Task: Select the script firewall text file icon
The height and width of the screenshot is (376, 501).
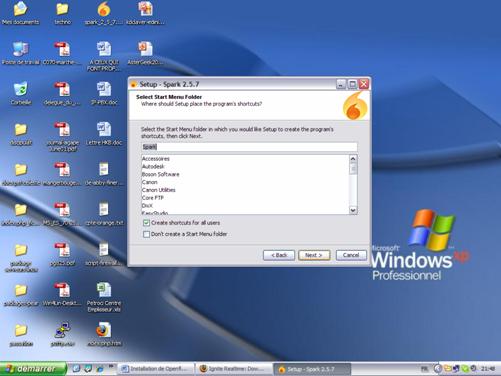Action: (x=104, y=254)
